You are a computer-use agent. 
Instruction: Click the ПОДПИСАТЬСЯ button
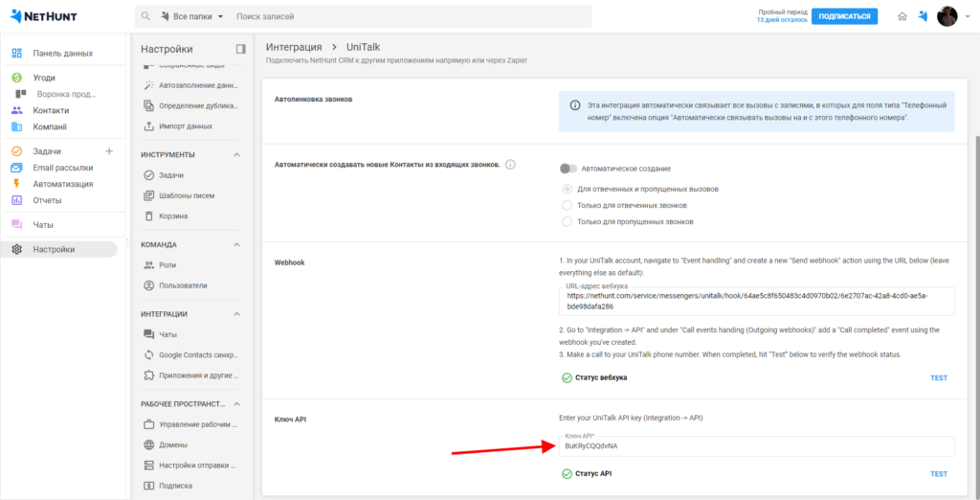[x=844, y=16]
